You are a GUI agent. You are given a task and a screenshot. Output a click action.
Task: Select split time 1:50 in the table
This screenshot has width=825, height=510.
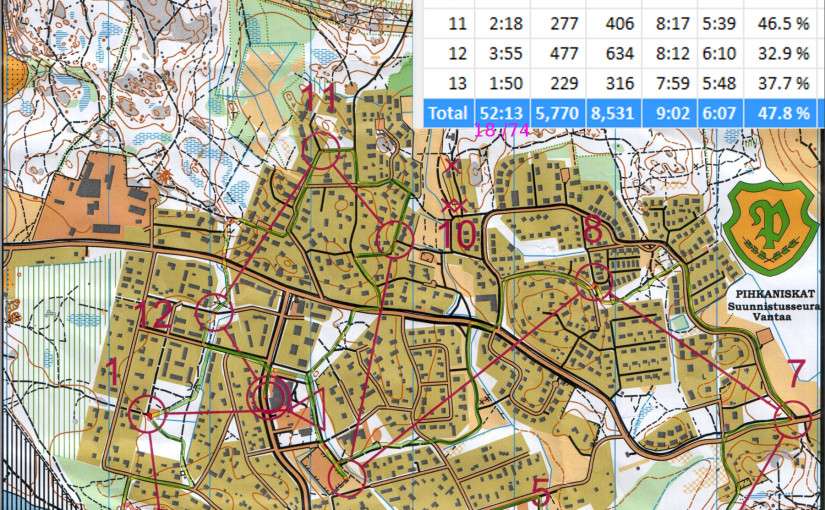[502, 83]
